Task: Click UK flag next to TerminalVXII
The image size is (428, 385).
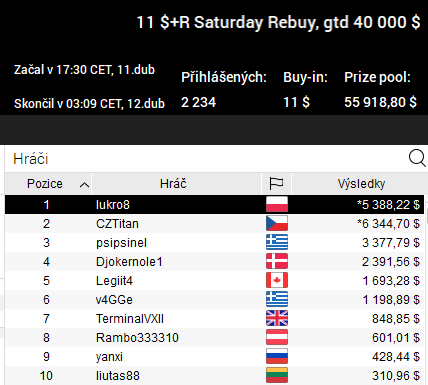Action: (277, 318)
